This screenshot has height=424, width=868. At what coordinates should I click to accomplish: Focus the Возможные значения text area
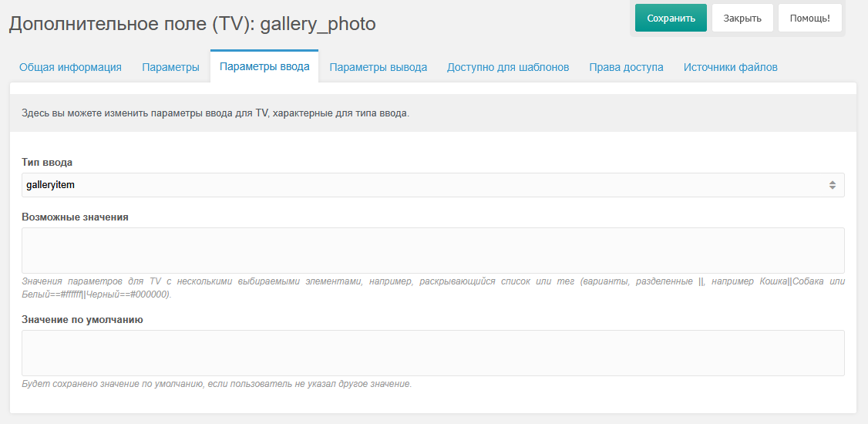click(433, 251)
